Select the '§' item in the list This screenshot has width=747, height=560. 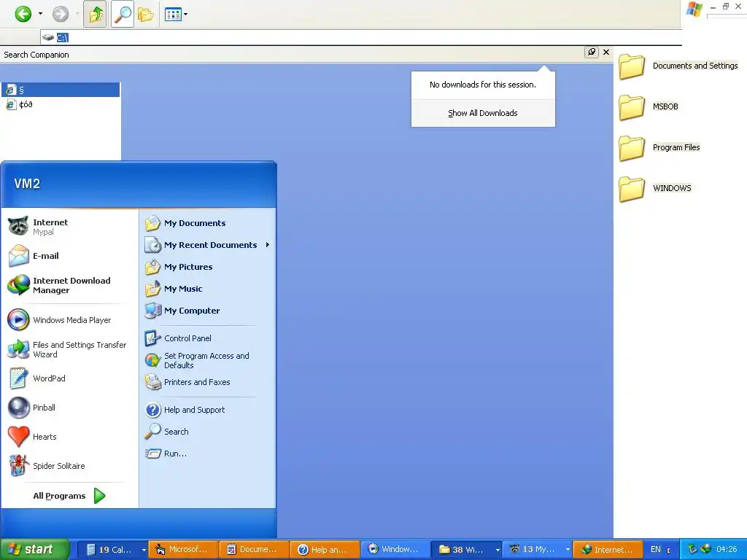61,90
